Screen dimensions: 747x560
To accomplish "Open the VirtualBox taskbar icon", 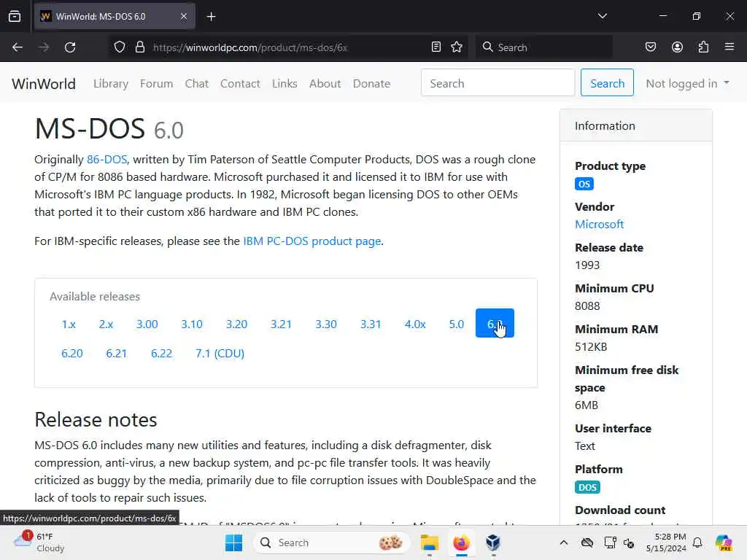I will (x=493, y=542).
